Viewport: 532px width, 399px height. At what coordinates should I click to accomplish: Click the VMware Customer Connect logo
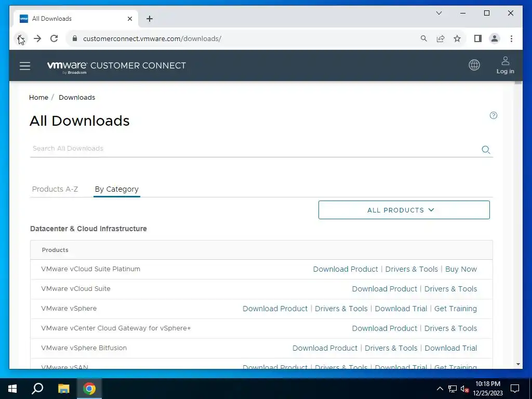tap(116, 66)
